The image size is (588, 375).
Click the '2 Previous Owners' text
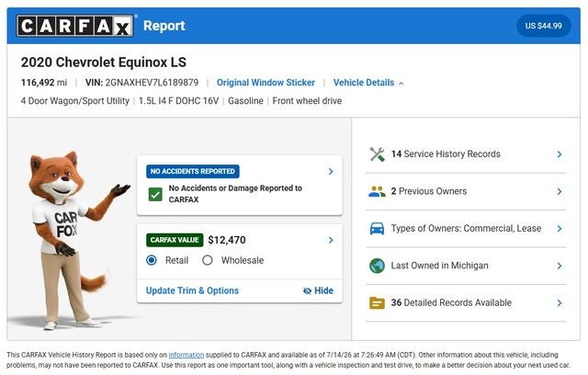429,191
